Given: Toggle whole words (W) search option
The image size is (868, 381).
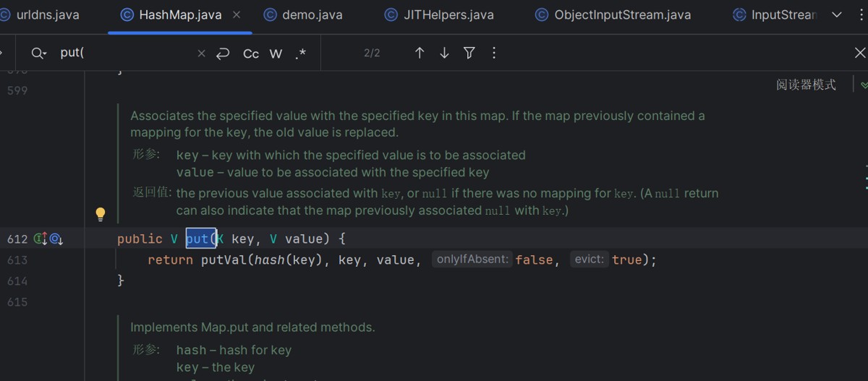Looking at the screenshot, I should (276, 53).
